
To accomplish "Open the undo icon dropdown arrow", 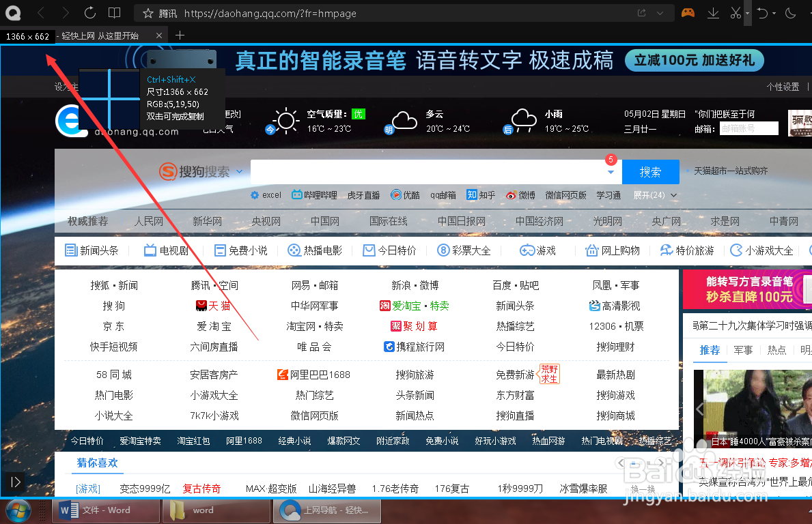I will pyautogui.click(x=774, y=13).
